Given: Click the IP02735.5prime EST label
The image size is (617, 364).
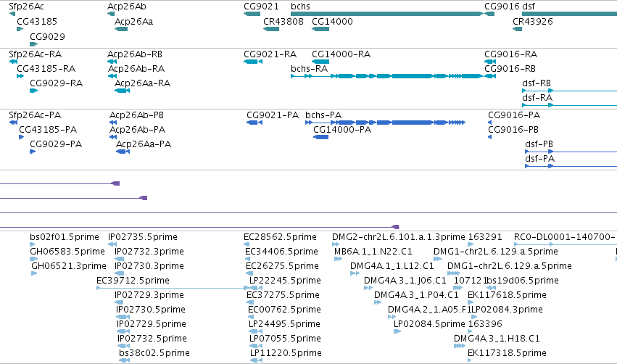Looking at the screenshot, I should coord(143,237).
